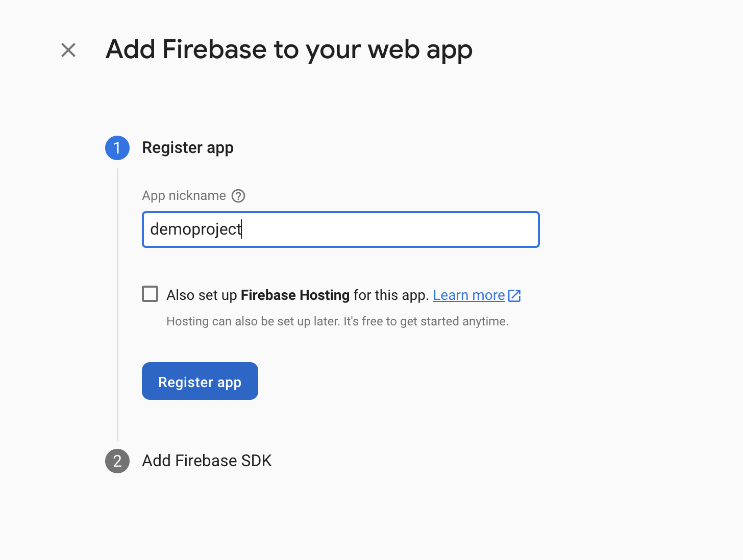The width and height of the screenshot is (743, 560).
Task: Enable the Firebase Hosting checkbox
Action: [150, 294]
